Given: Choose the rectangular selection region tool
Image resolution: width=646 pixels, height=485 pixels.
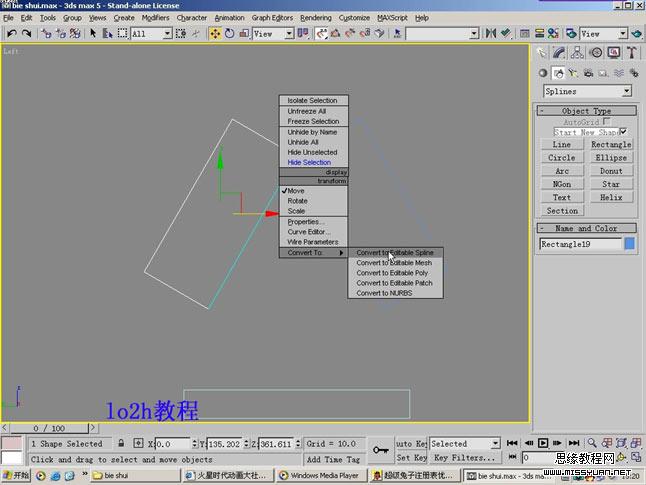Looking at the screenshot, I should [x=122, y=33].
